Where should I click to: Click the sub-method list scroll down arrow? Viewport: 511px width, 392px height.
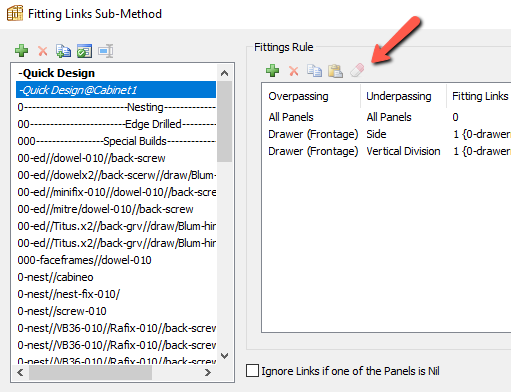tap(225, 356)
